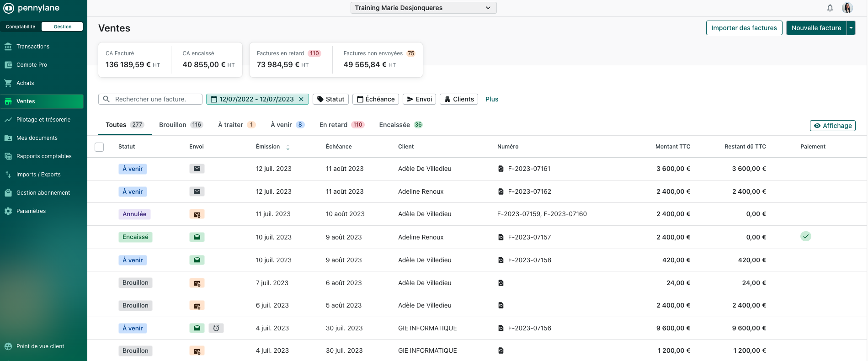The width and height of the screenshot is (868, 361).
Task: Click the mail icon for invoice F-2023-07162
Action: pos(197,191)
